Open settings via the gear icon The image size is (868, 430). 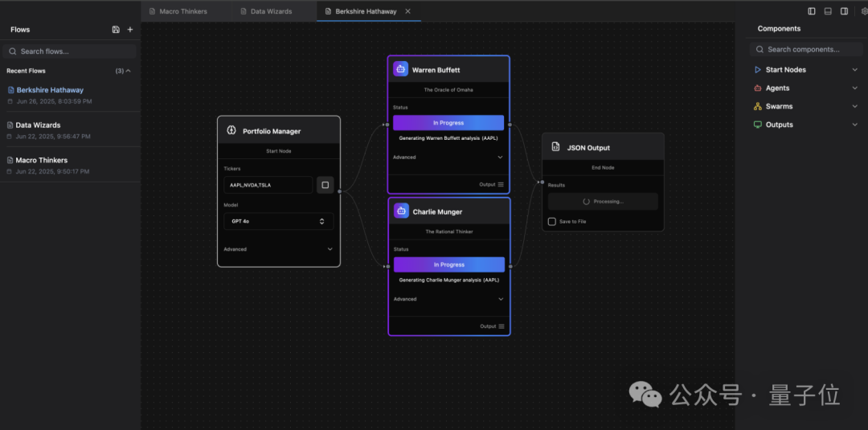(865, 11)
